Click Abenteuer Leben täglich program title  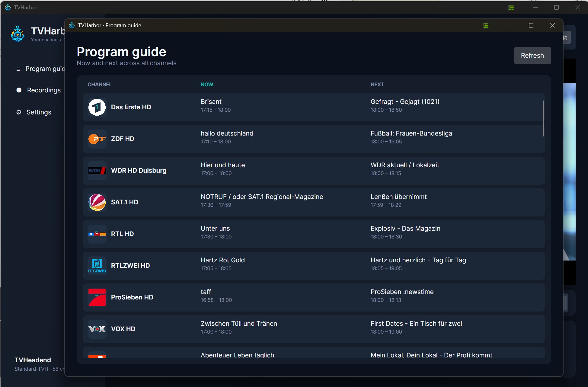click(237, 355)
